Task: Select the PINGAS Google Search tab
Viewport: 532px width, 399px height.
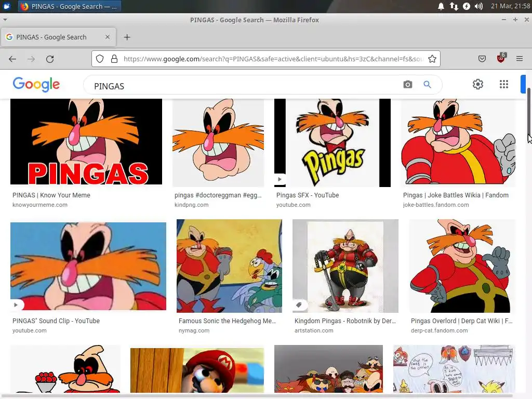Action: 58,37
